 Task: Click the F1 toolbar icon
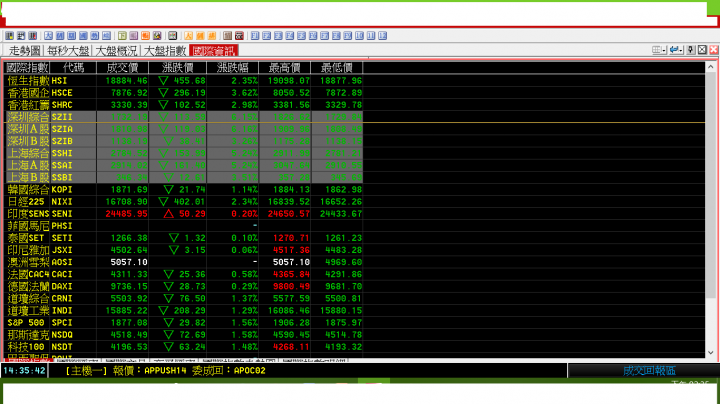tap(255, 36)
